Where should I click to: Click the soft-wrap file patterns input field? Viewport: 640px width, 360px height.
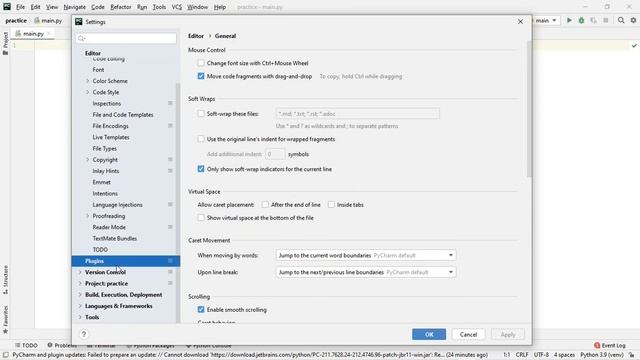(358, 114)
